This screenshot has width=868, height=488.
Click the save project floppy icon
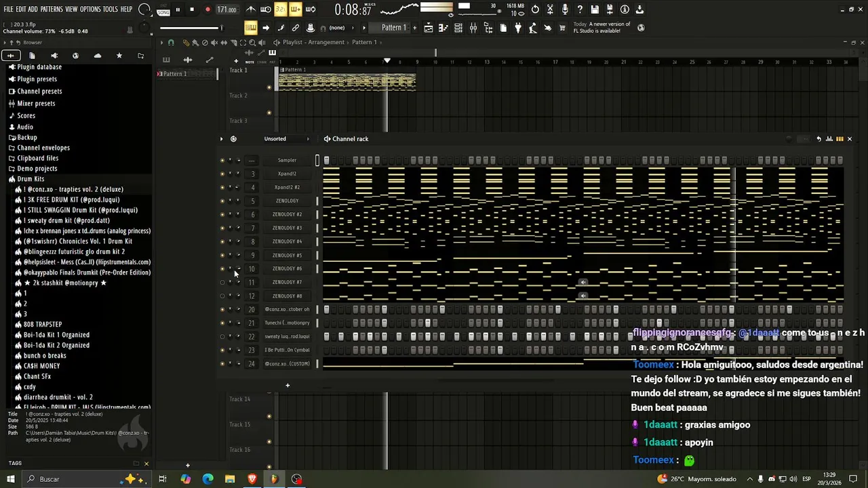tap(595, 9)
